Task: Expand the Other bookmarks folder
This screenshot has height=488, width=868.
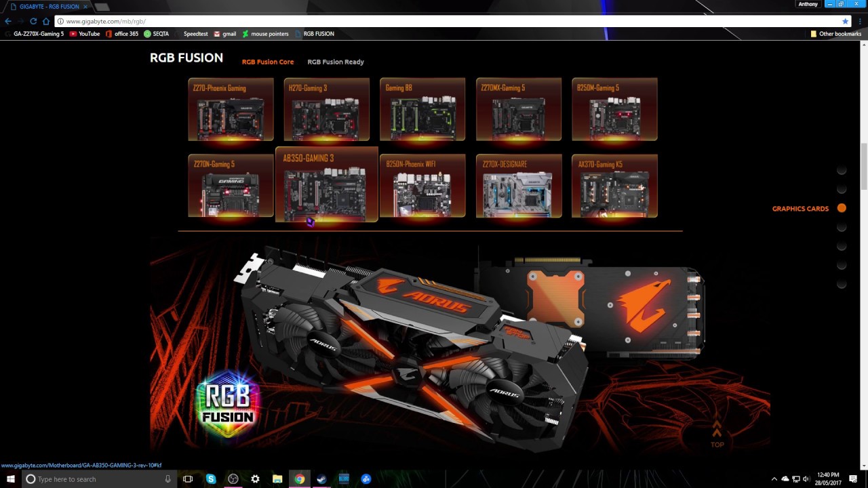Action: tap(835, 34)
